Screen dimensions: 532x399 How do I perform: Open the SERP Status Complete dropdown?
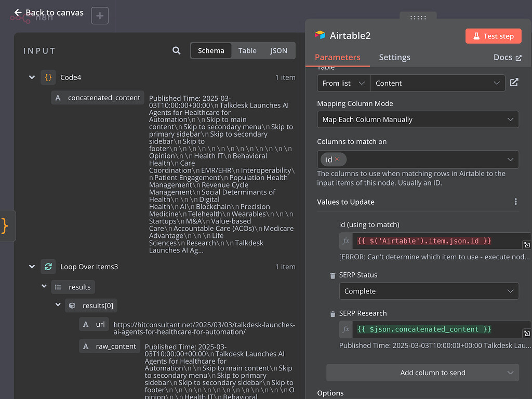coord(429,291)
